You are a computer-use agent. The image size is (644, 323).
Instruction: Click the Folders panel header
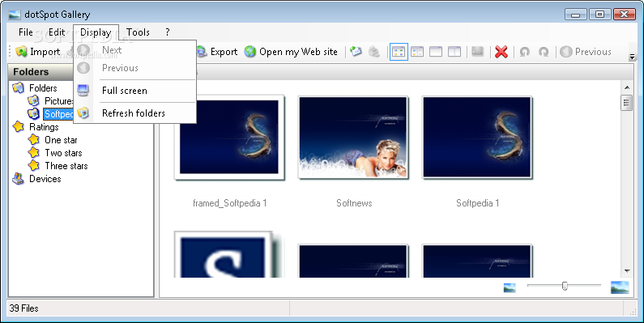(x=41, y=72)
